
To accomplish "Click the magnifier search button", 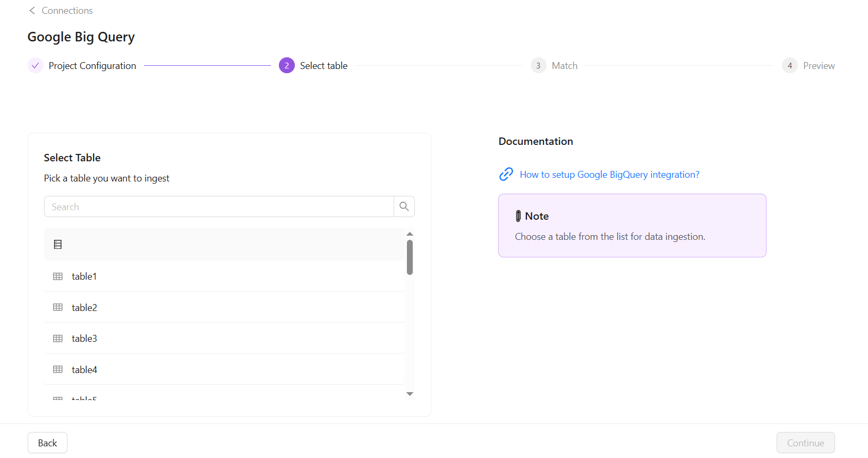I will click(404, 207).
